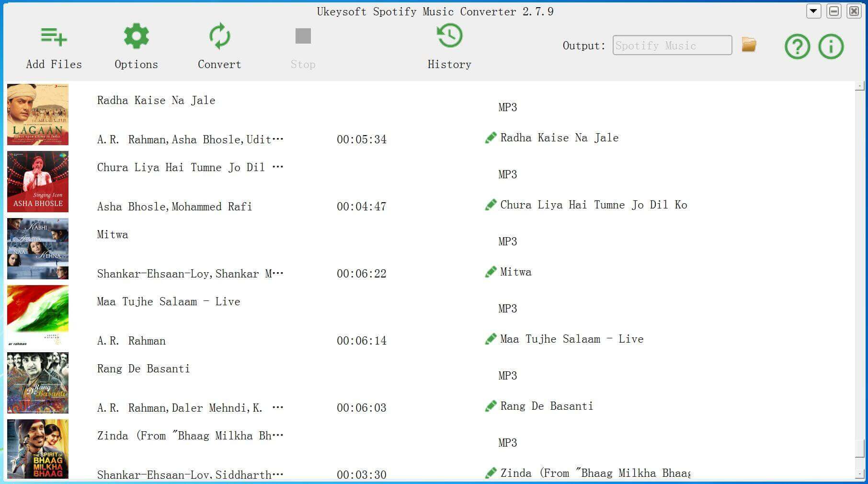
Task: Select the Mitwa song title
Action: pyautogui.click(x=113, y=234)
